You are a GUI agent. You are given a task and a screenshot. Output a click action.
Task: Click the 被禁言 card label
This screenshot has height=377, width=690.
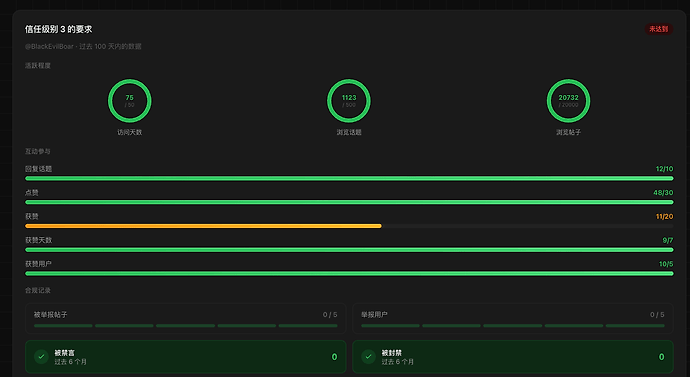pyautogui.click(x=65, y=353)
